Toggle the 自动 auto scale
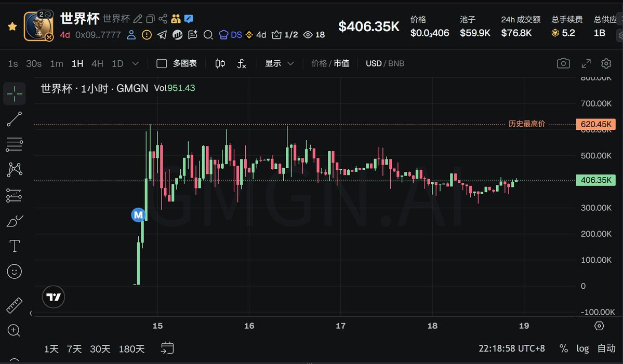 click(606, 348)
